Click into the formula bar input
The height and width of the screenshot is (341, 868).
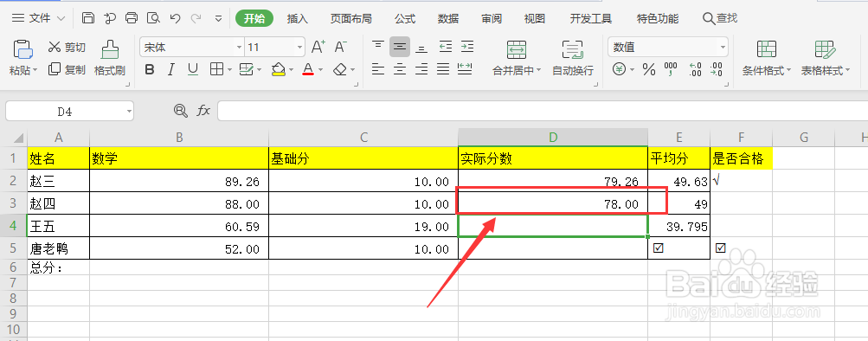tap(543, 111)
